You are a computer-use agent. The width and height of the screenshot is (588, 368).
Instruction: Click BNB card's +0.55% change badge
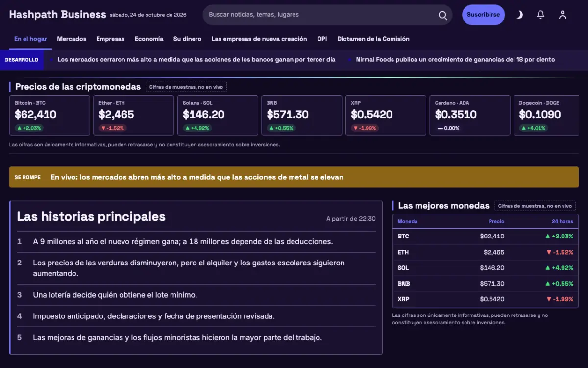[281, 128]
